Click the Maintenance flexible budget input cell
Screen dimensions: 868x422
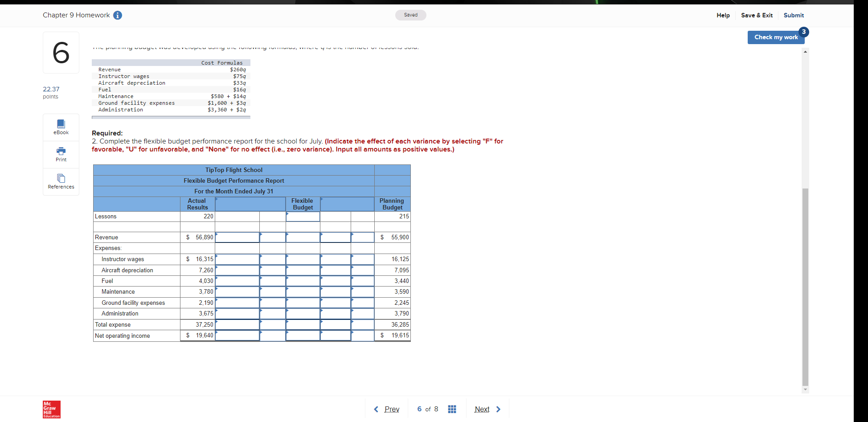tap(303, 291)
